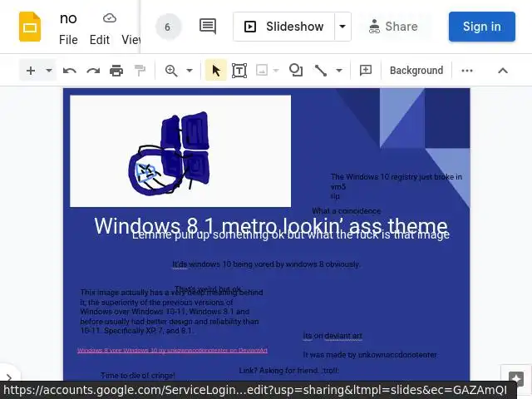532x399 pixels.
Task: Open the comment history icon
Action: [x=208, y=27]
